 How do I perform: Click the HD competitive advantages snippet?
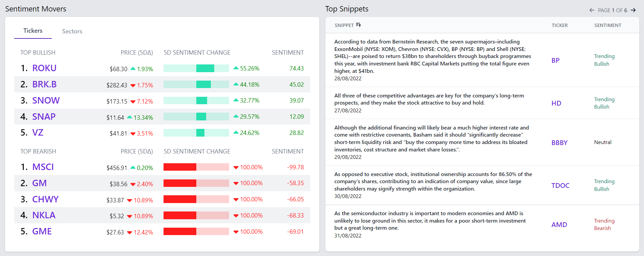tap(429, 99)
